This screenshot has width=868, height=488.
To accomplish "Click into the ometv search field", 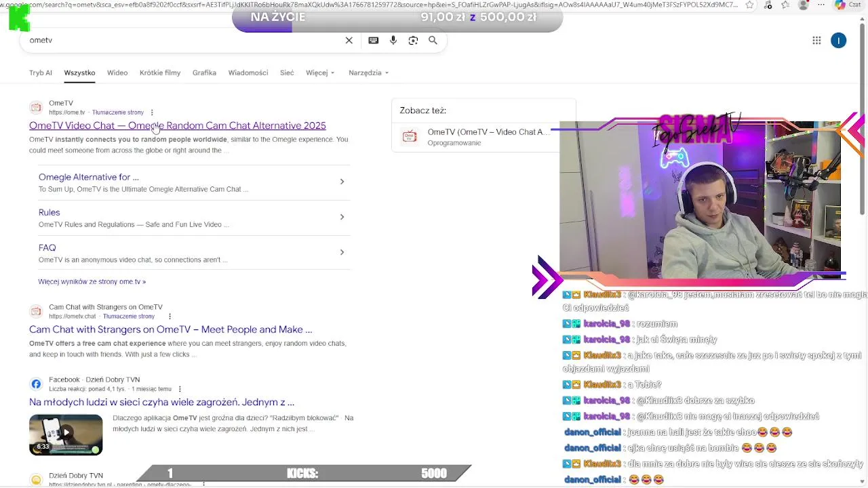I will 183,41.
